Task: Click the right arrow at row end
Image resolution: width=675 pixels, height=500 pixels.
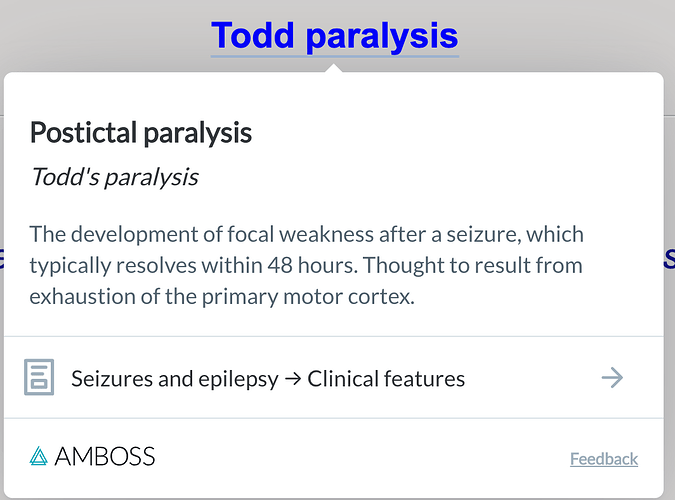Action: [612, 378]
